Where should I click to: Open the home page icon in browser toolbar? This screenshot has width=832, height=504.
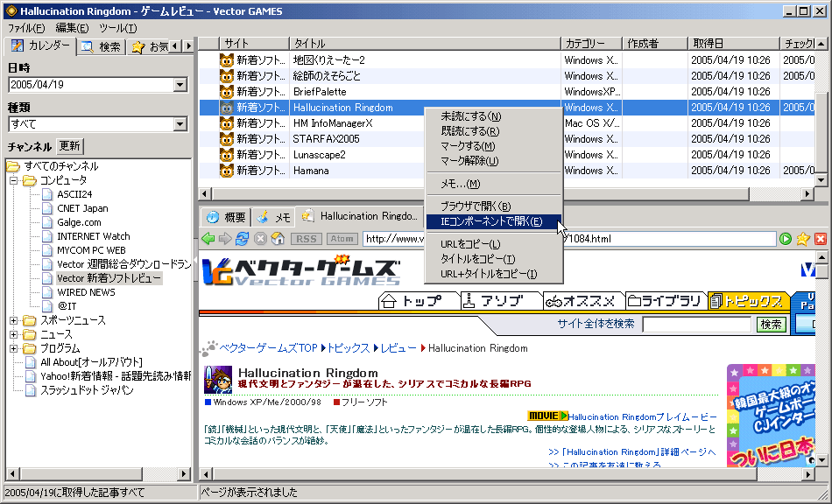[x=278, y=239]
